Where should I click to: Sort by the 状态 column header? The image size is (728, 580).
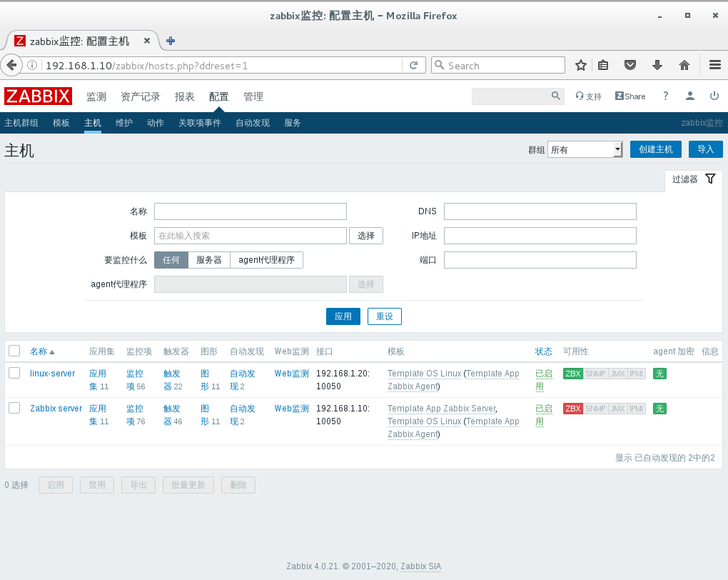(544, 351)
